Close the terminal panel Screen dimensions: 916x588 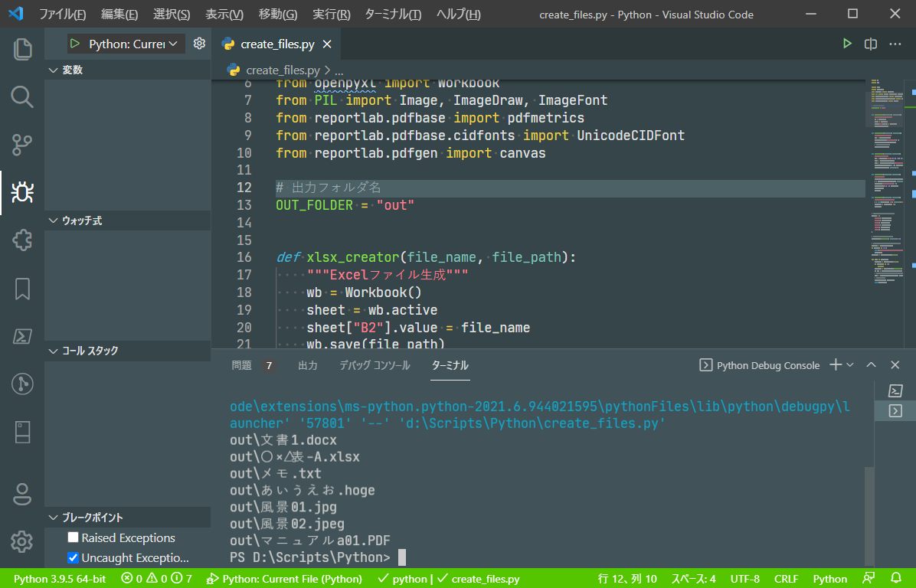(895, 365)
